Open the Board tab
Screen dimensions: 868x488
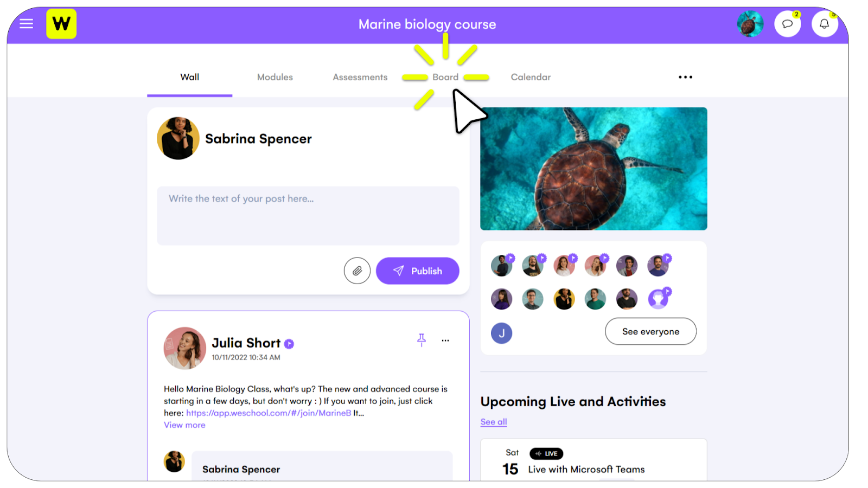445,77
